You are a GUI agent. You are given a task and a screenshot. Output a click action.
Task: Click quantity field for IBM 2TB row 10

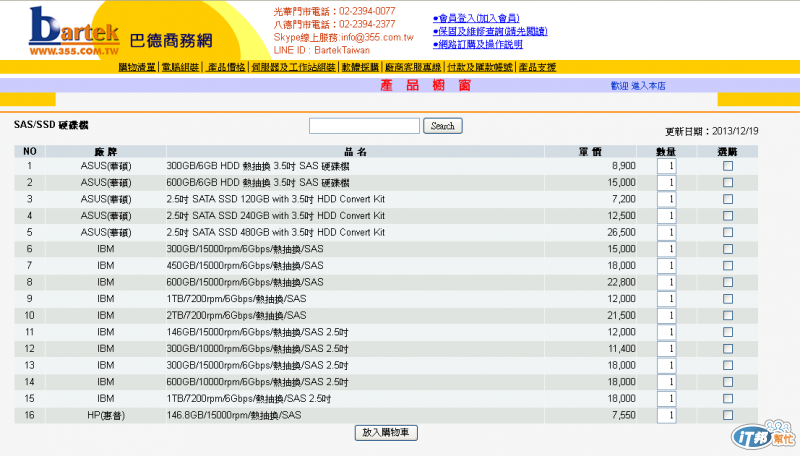[x=666, y=316]
